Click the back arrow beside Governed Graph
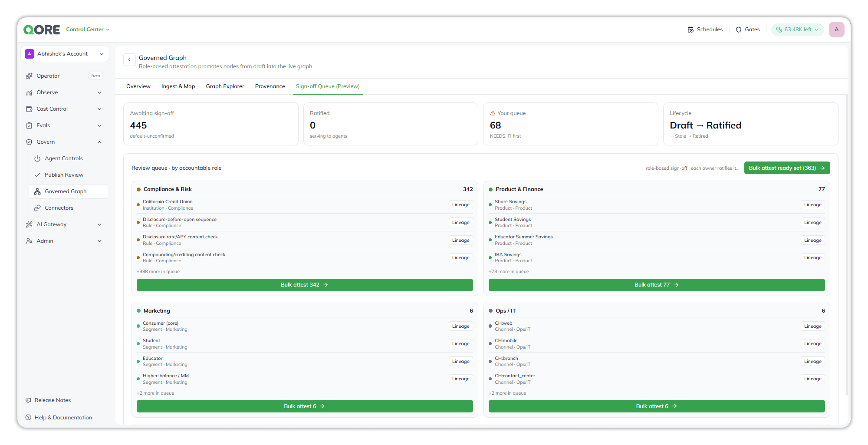Image resolution: width=868 pixels, height=445 pixels. [129, 59]
